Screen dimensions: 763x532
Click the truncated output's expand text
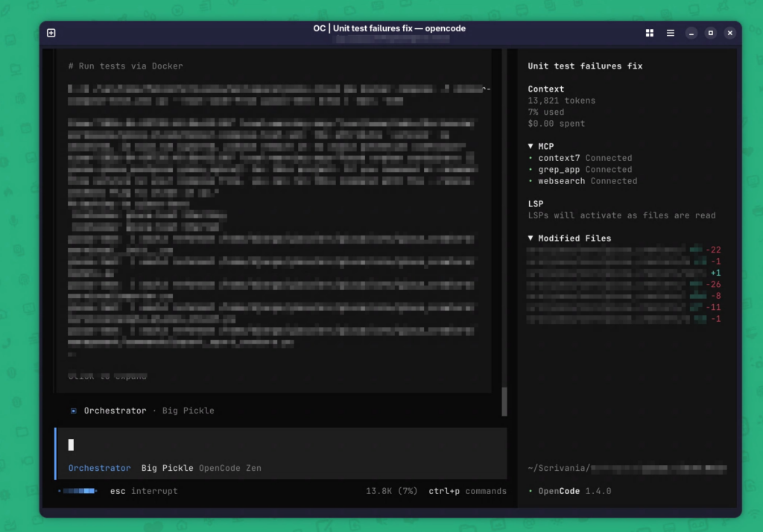coord(107,376)
